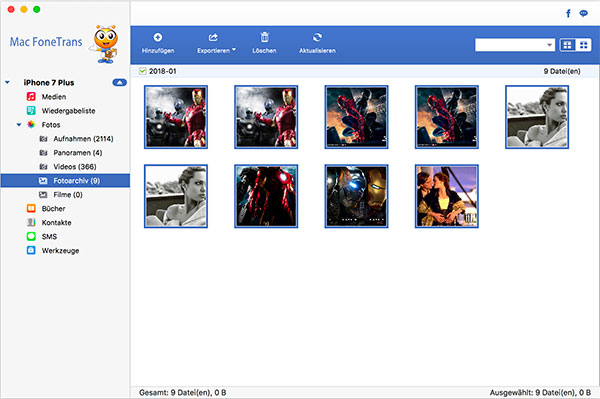
Task: Click the Mac FoneTrans title text
Action: 46,41
